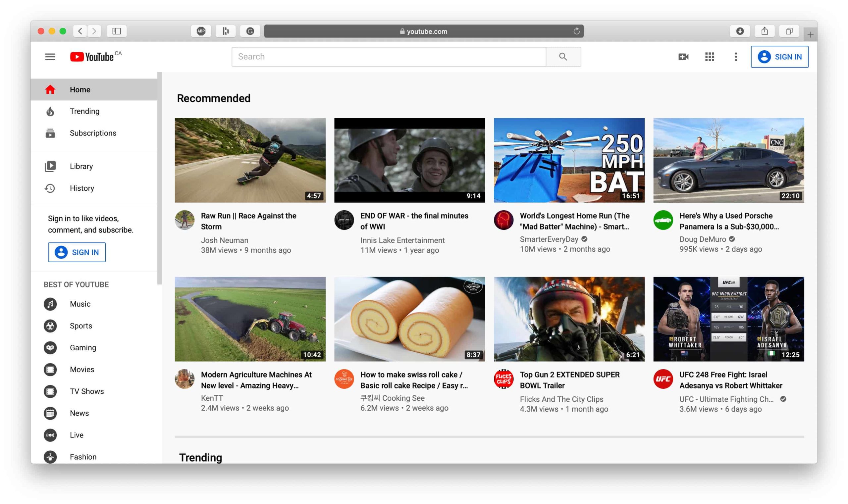Click SIGN IN in the sidebar
The height and width of the screenshot is (504, 848).
(x=77, y=252)
